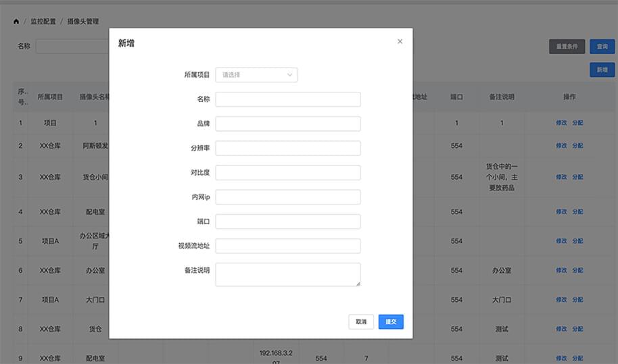618x364 pixels.
Task: Click the 分辨率 input box
Action: pos(287,148)
